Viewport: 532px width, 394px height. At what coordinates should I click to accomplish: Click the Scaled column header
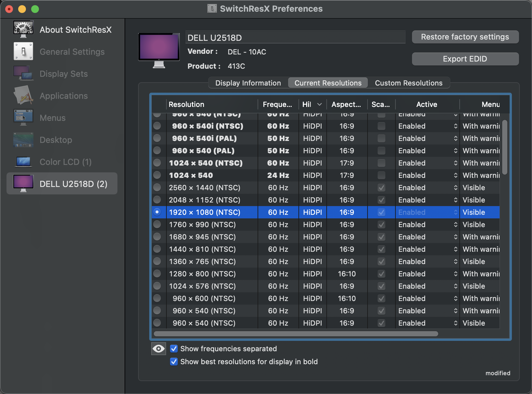[381, 104]
